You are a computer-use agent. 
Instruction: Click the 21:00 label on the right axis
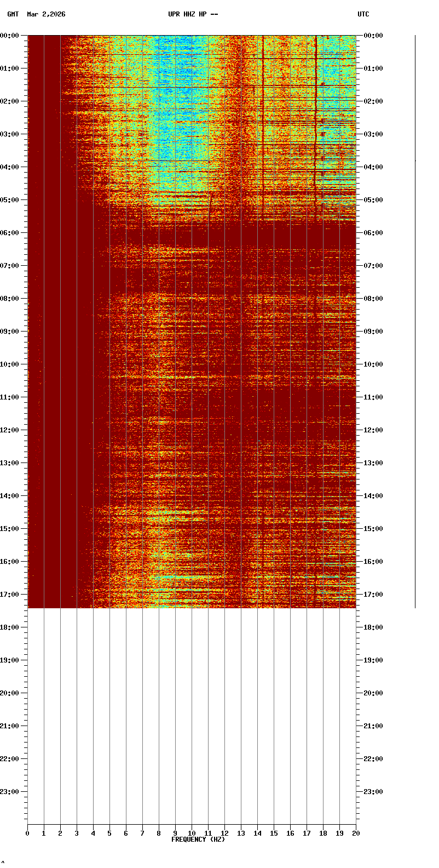click(x=373, y=726)
